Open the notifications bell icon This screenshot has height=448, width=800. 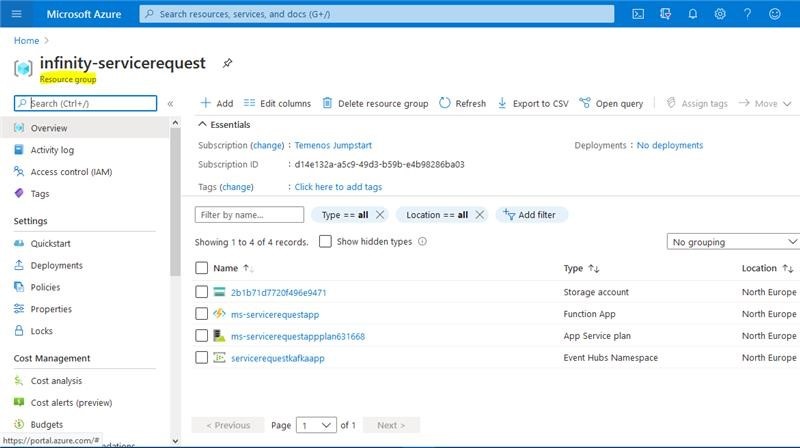693,14
